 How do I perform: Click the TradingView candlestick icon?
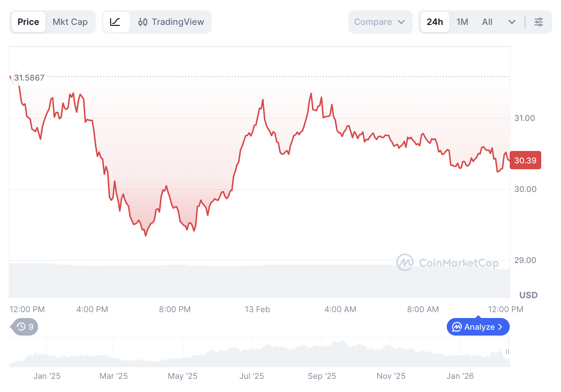coord(143,22)
